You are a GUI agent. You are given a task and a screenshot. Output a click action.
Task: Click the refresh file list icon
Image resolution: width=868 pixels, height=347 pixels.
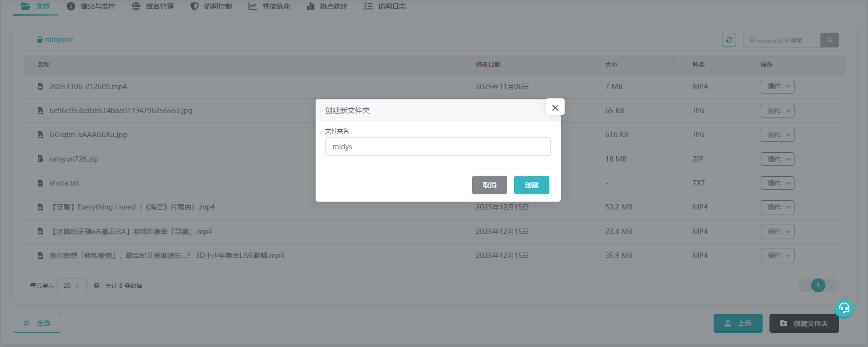[729, 40]
